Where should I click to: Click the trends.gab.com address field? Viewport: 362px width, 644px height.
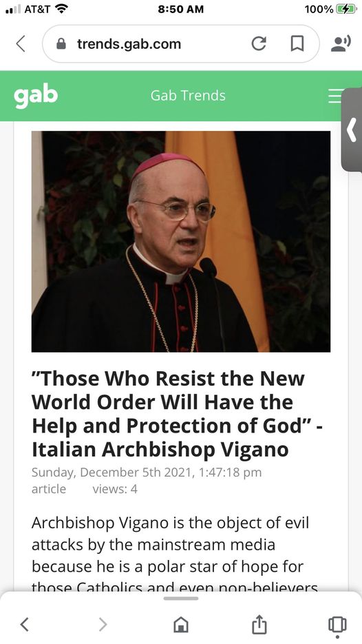click(180, 44)
